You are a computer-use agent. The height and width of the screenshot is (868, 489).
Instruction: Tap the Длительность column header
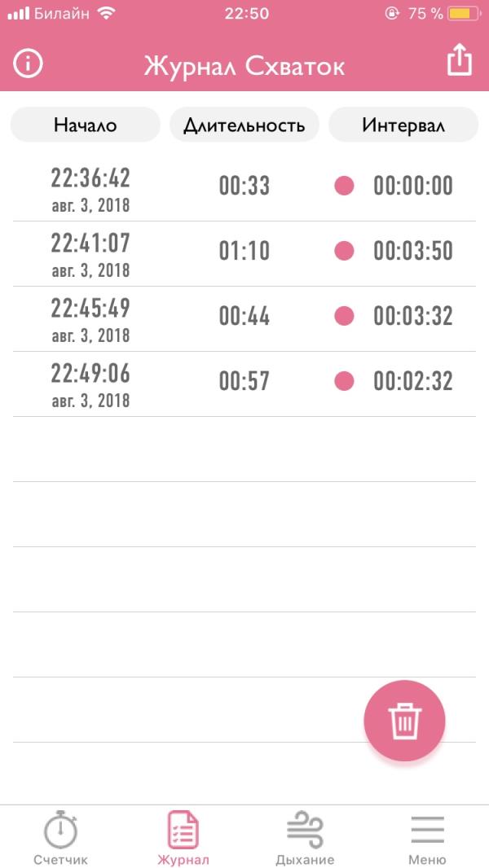[244, 125]
